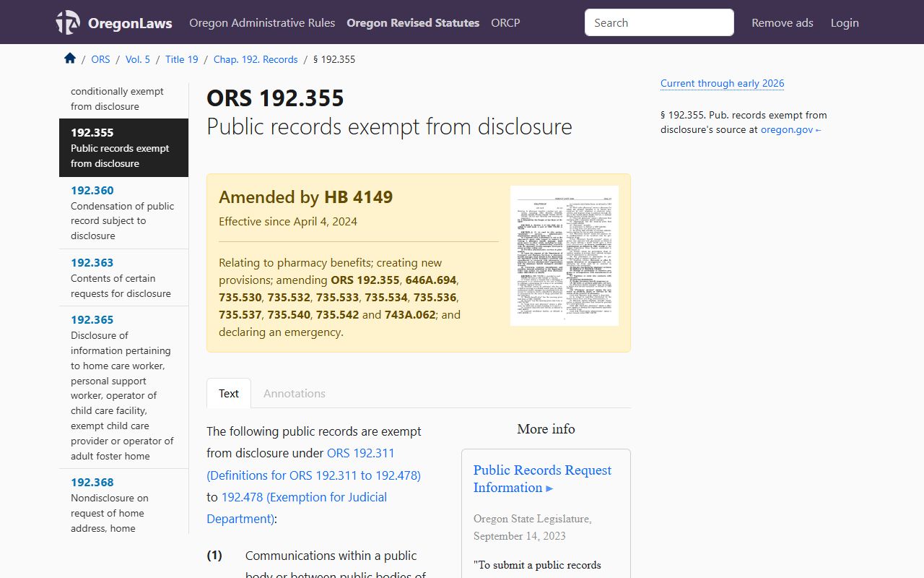
Task: Select sidebar entry 192.365 Disclosure of information
Action: click(92, 319)
